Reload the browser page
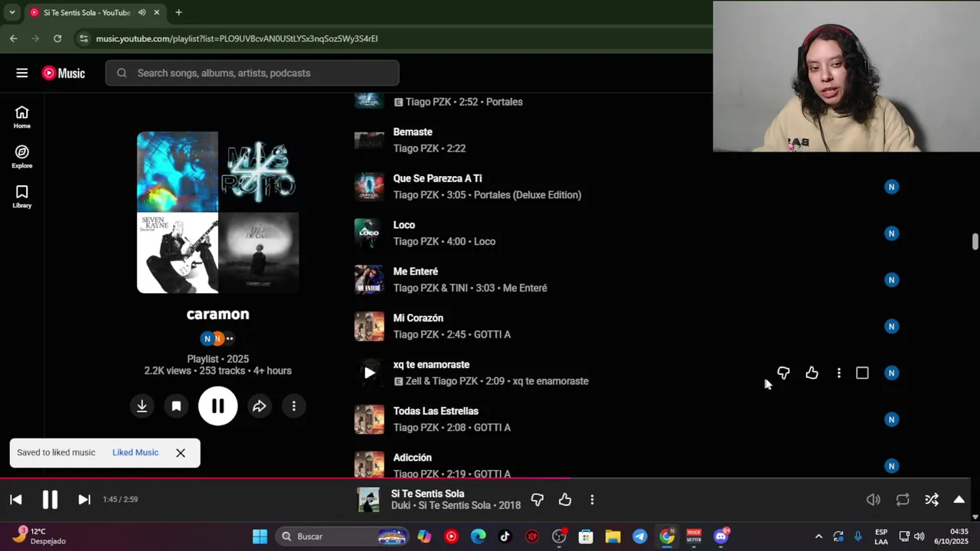The height and width of the screenshot is (551, 980). (57, 38)
